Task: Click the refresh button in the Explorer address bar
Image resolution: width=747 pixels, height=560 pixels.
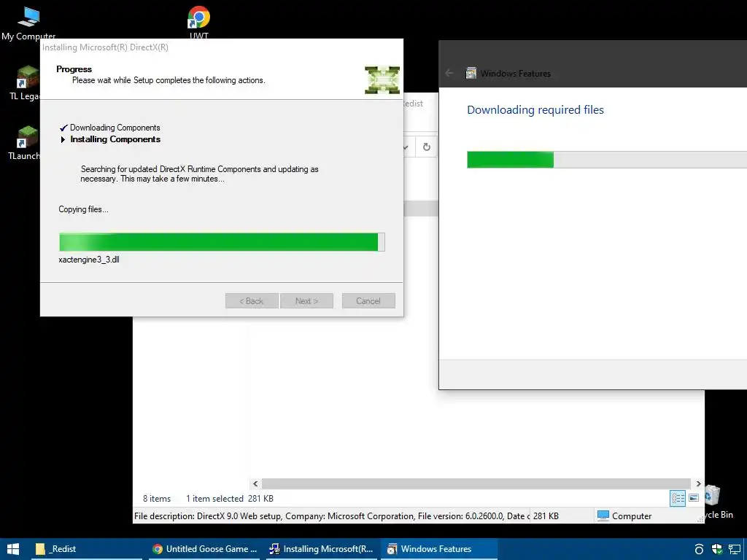Action: click(426, 147)
